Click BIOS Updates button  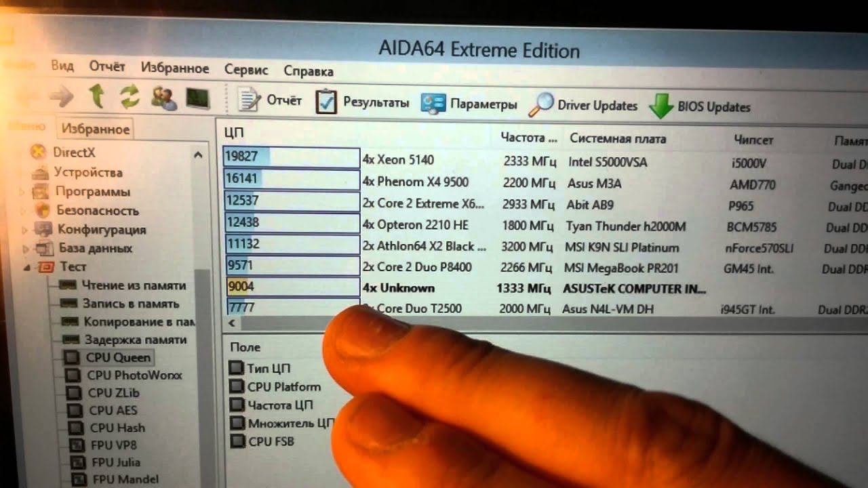coord(699,106)
